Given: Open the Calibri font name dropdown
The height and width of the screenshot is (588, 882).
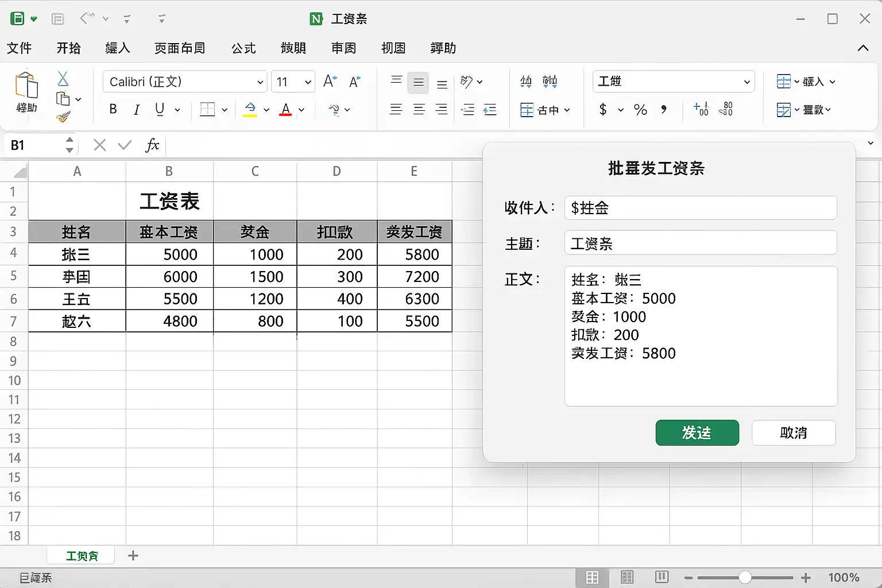Looking at the screenshot, I should point(260,82).
